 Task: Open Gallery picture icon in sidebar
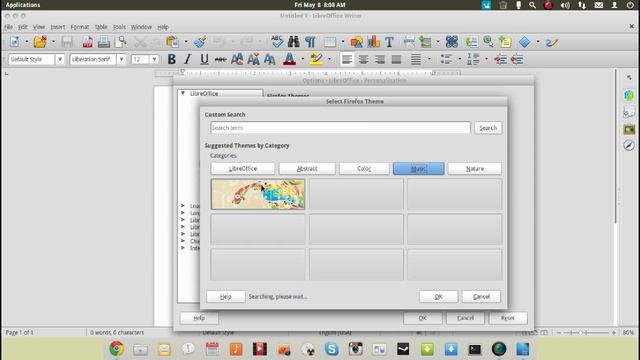[x=629, y=129]
